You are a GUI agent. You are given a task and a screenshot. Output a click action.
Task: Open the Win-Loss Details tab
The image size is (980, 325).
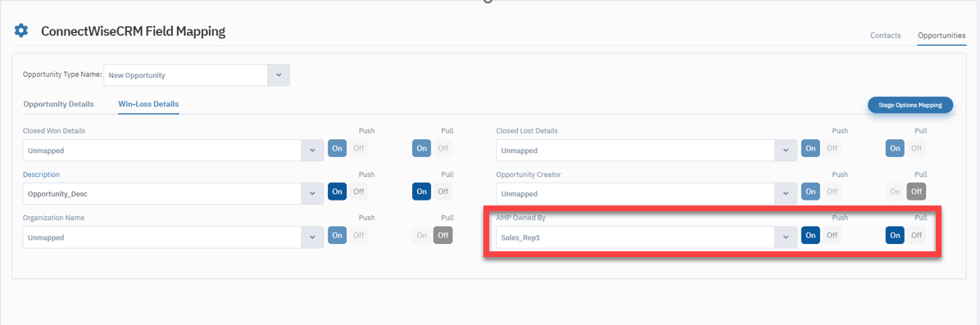coord(149,104)
